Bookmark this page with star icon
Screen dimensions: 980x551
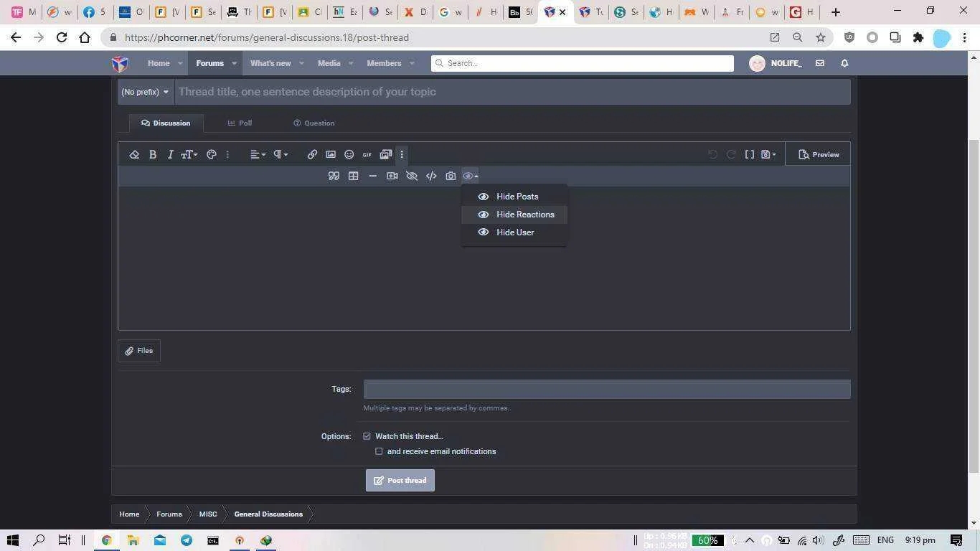click(x=820, y=37)
